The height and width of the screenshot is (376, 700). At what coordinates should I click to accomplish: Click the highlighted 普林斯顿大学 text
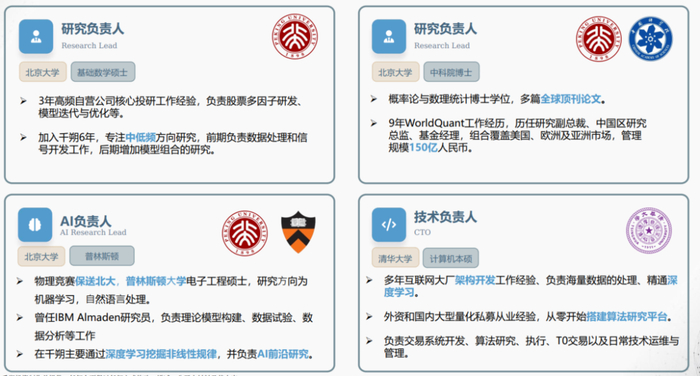pyautogui.click(x=156, y=281)
